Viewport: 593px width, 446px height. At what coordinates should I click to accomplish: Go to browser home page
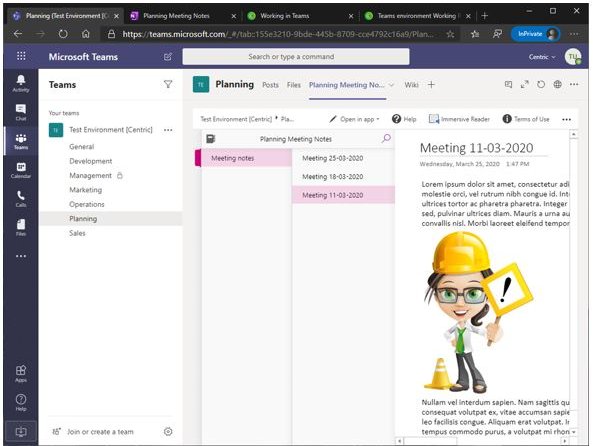pos(86,34)
